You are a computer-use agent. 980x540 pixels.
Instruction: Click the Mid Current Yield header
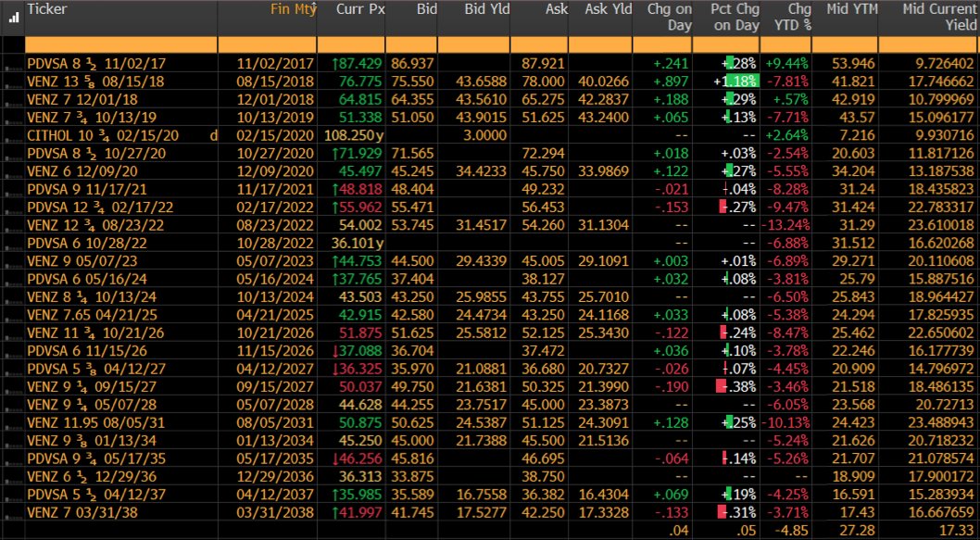[x=938, y=18]
